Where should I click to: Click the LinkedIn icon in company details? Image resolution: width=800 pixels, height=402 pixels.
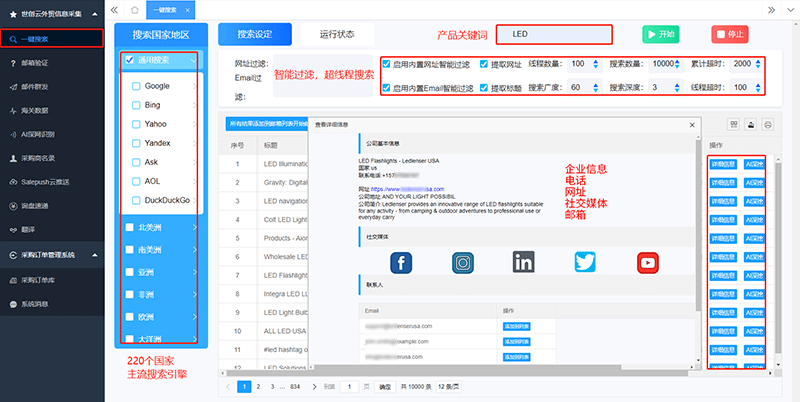pos(523,262)
